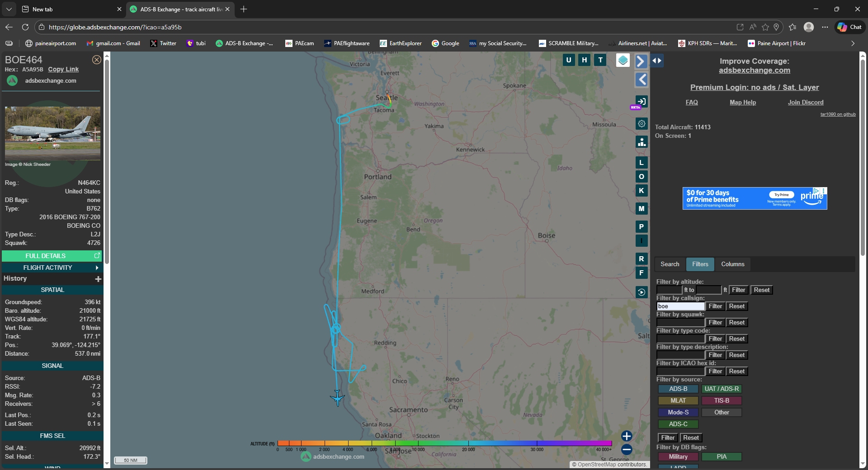This screenshot has height=470, width=868.
Task: Toggle the Military DB flag filter
Action: pyautogui.click(x=678, y=457)
